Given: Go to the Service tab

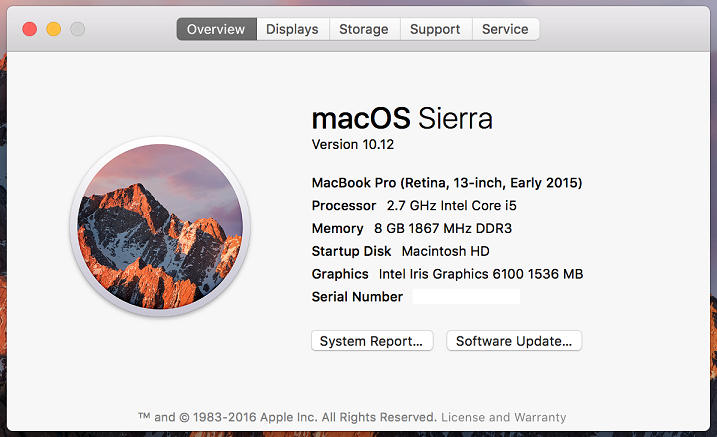Looking at the screenshot, I should click(x=505, y=29).
